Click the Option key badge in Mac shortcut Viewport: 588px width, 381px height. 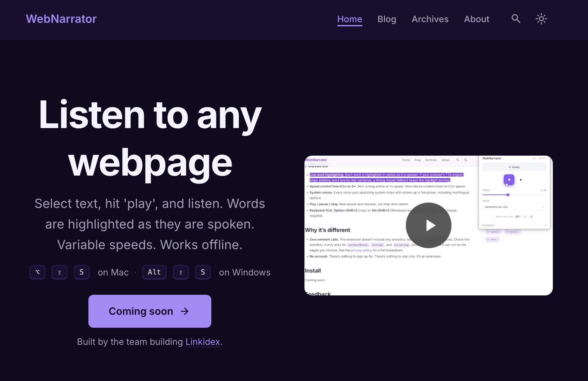click(37, 272)
